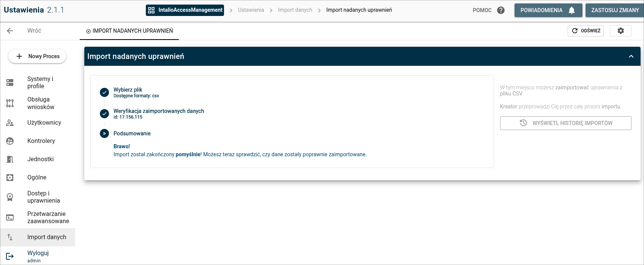Click the Systemy i profile server icon
This screenshot has width=644, height=265.
(x=10, y=83)
